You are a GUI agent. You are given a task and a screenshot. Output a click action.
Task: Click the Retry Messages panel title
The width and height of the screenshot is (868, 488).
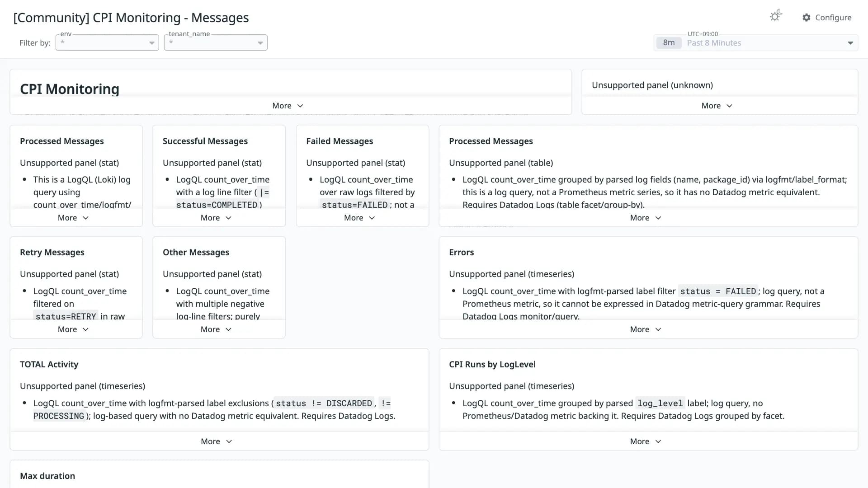coord(52,252)
